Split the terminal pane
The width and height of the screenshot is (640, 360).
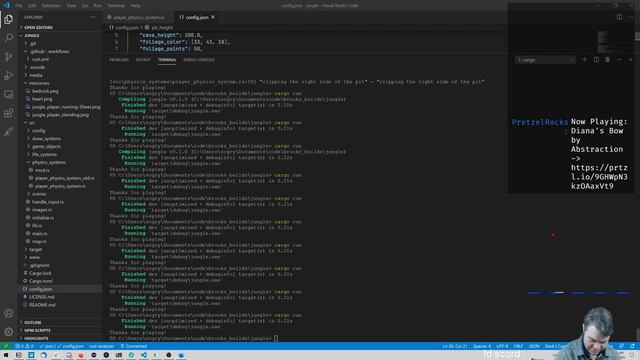596,60
